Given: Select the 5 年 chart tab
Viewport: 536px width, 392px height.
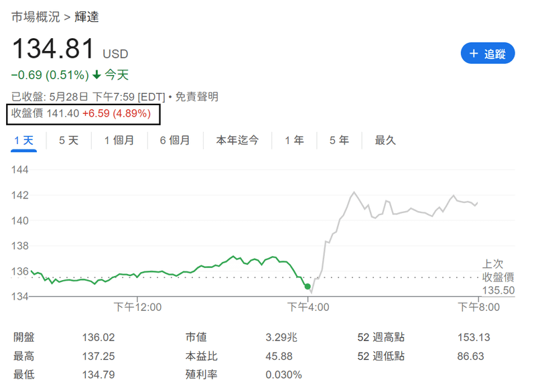Looking at the screenshot, I should [x=339, y=140].
